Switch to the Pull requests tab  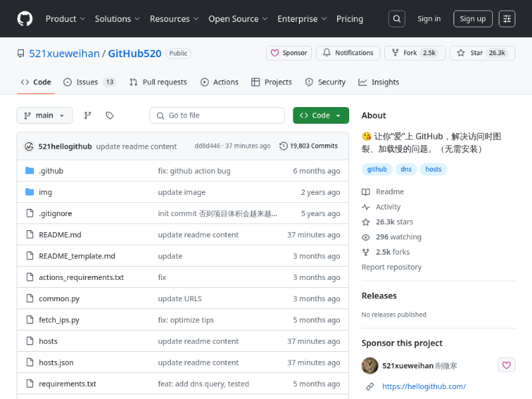pyautogui.click(x=158, y=82)
